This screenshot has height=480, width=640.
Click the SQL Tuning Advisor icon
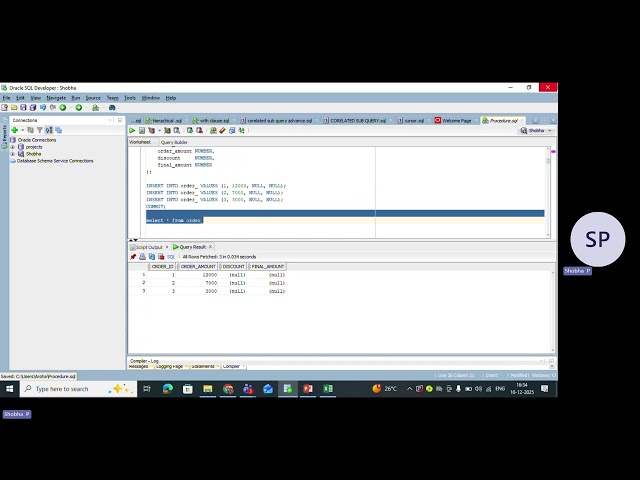(176, 131)
